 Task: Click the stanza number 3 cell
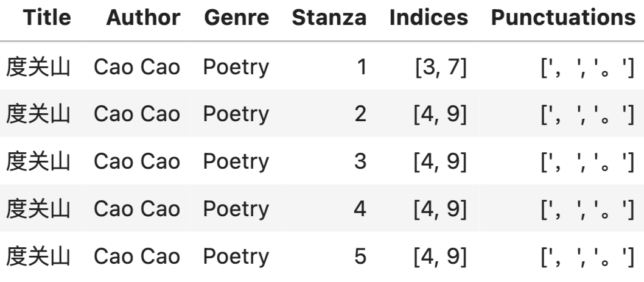click(x=360, y=161)
